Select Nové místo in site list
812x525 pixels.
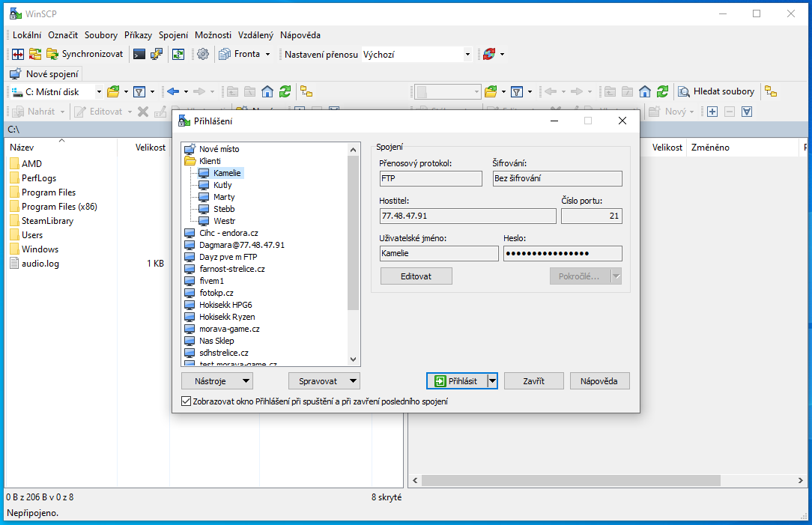tap(219, 149)
